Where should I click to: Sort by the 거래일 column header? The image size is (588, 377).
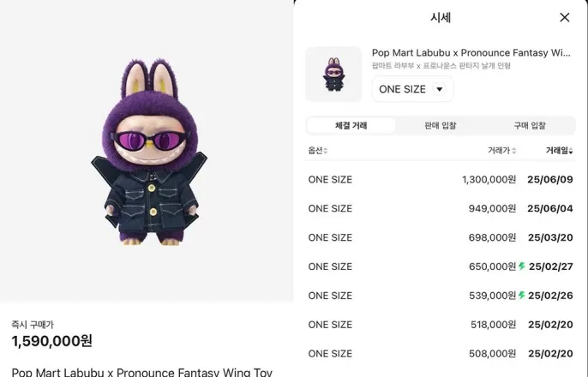[x=559, y=151]
